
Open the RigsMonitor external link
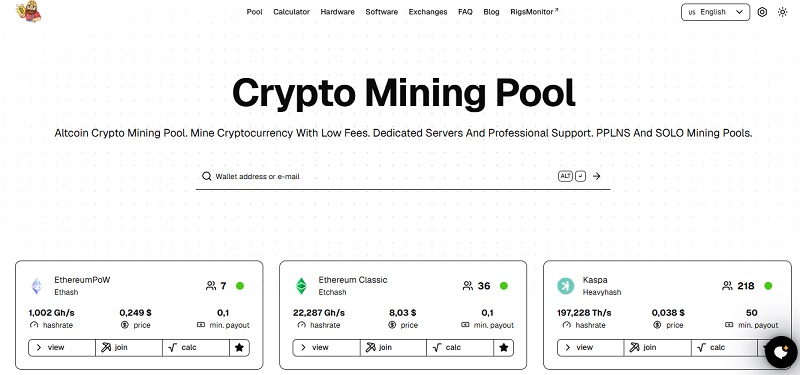click(x=534, y=12)
